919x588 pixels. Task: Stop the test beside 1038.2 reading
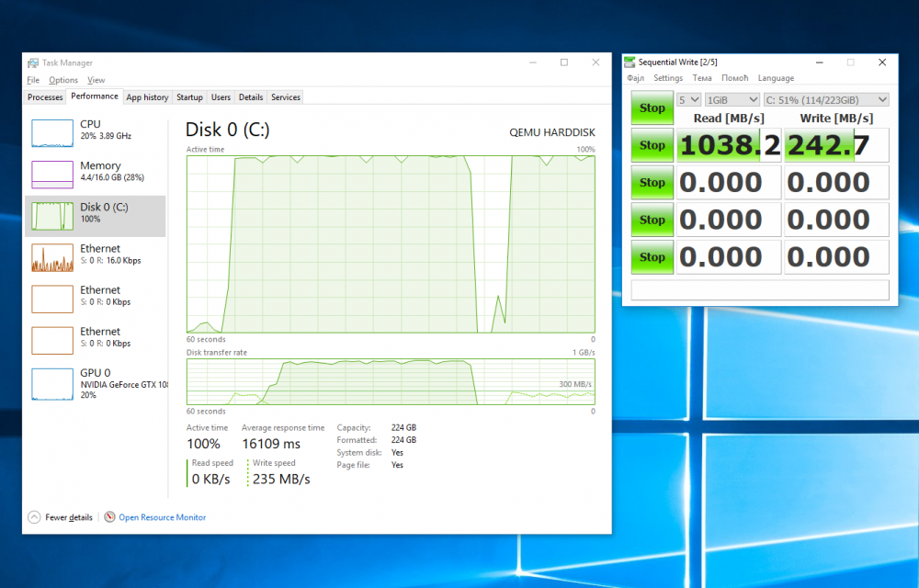(652, 145)
